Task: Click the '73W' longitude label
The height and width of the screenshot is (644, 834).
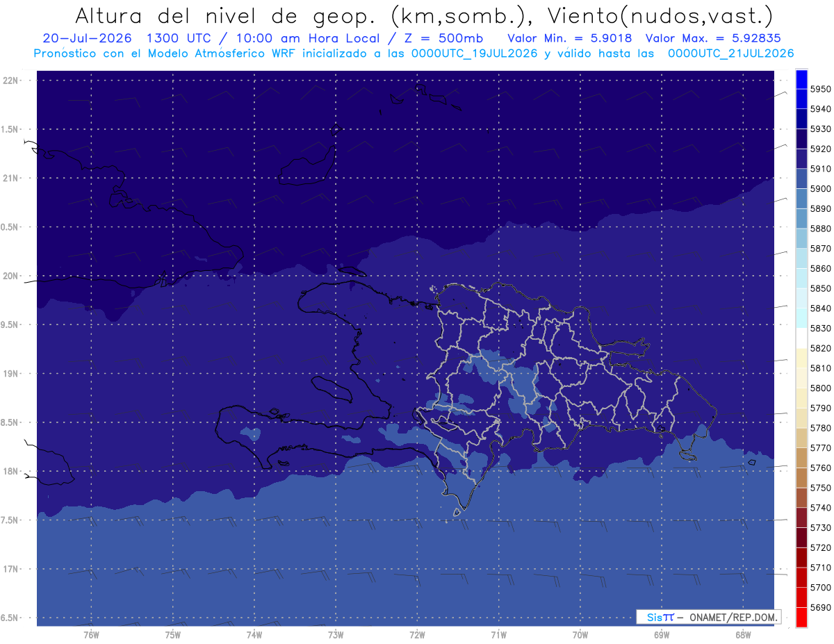Action: [x=336, y=635]
